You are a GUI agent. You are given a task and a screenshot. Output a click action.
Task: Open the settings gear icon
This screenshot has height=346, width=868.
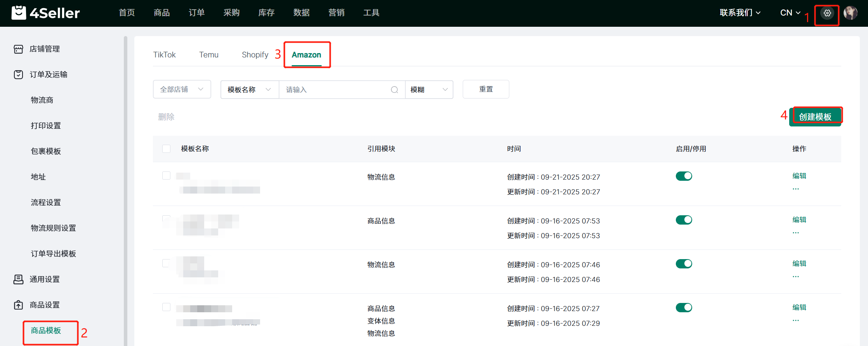[x=827, y=13]
